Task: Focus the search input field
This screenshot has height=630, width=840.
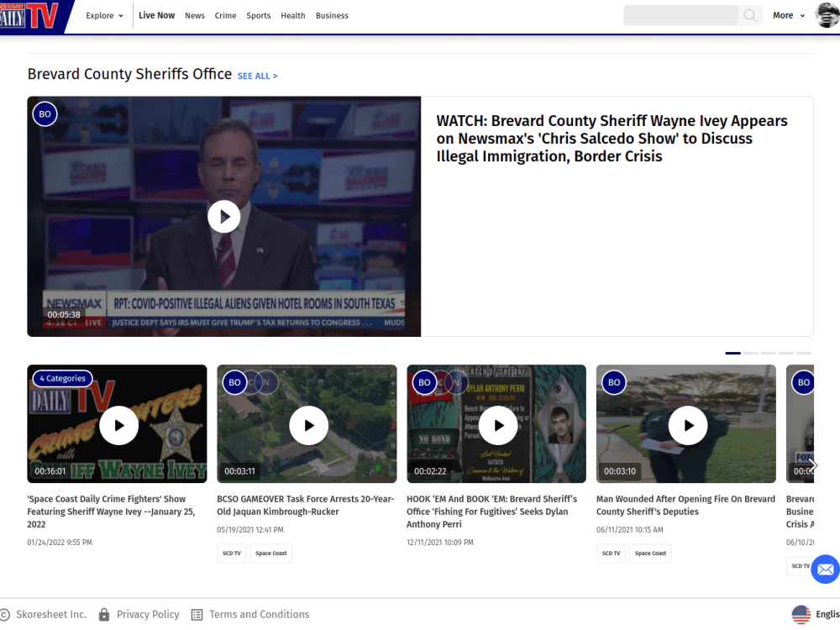Action: point(680,15)
